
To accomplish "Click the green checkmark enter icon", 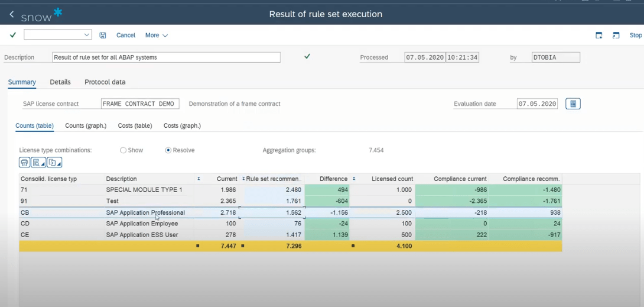I will click(13, 35).
